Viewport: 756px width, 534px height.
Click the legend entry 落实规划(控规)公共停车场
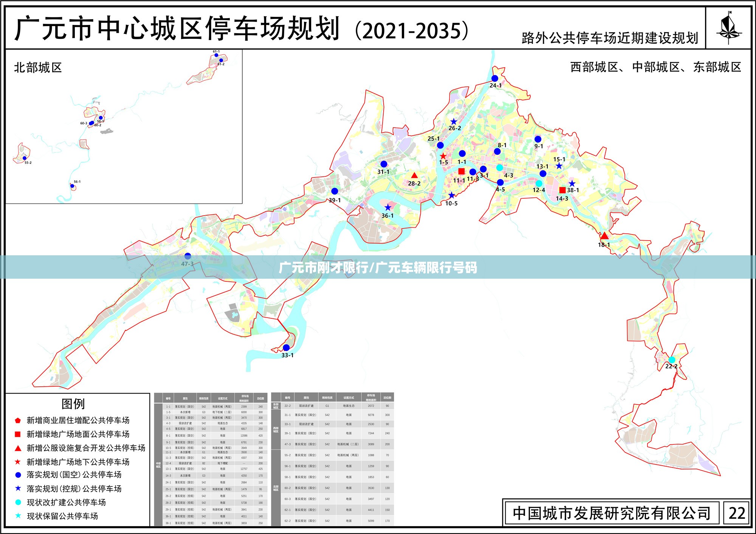pyautogui.click(x=74, y=489)
